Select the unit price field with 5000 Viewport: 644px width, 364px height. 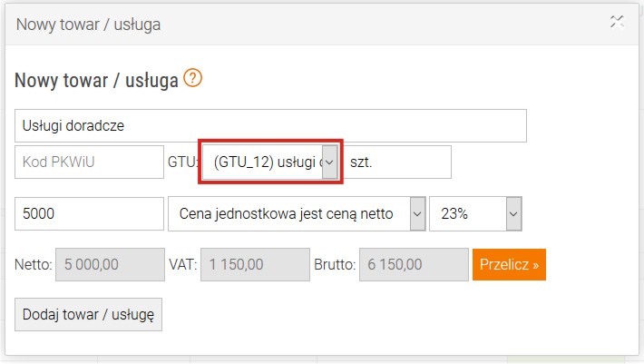(89, 213)
